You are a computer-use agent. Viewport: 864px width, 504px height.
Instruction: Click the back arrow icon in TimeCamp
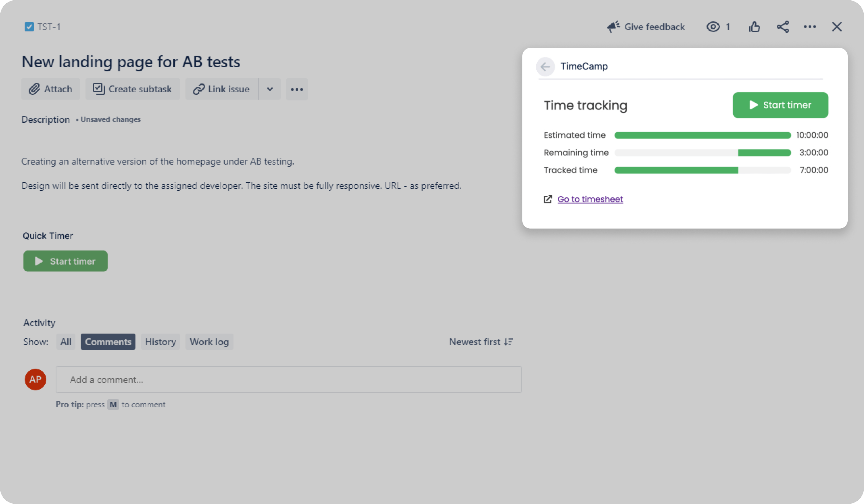coord(545,66)
